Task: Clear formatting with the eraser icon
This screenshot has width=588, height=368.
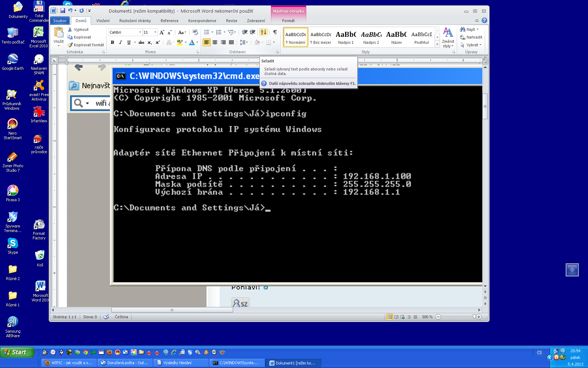Action: point(195,32)
